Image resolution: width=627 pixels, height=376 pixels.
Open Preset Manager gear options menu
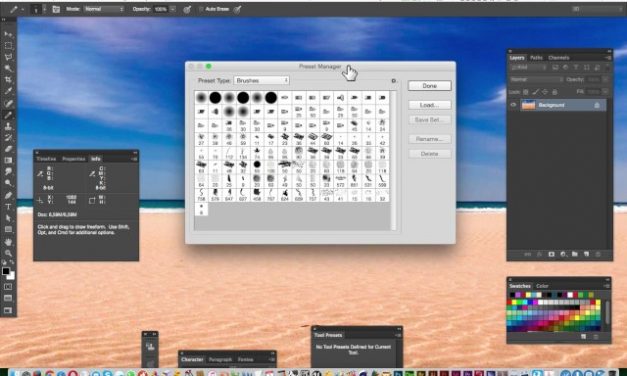click(393, 81)
